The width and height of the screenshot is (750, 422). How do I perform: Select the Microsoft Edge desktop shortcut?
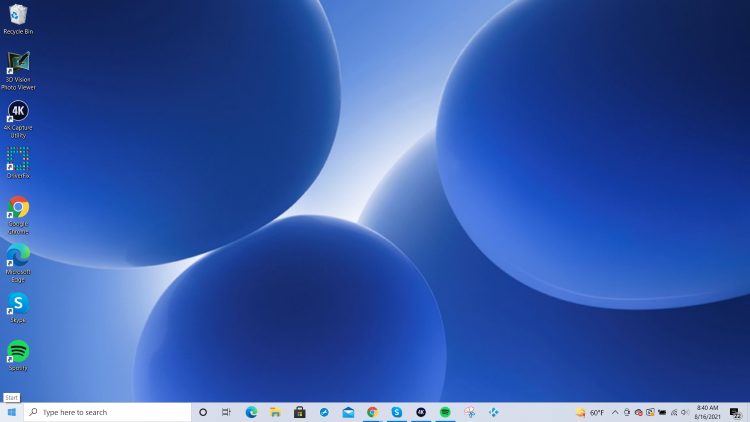click(18, 263)
